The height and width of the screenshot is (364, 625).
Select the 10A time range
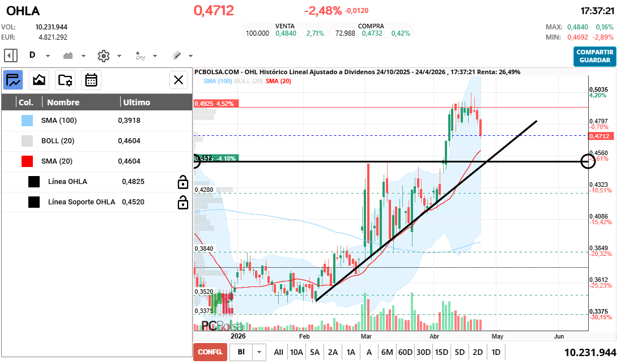click(x=296, y=353)
